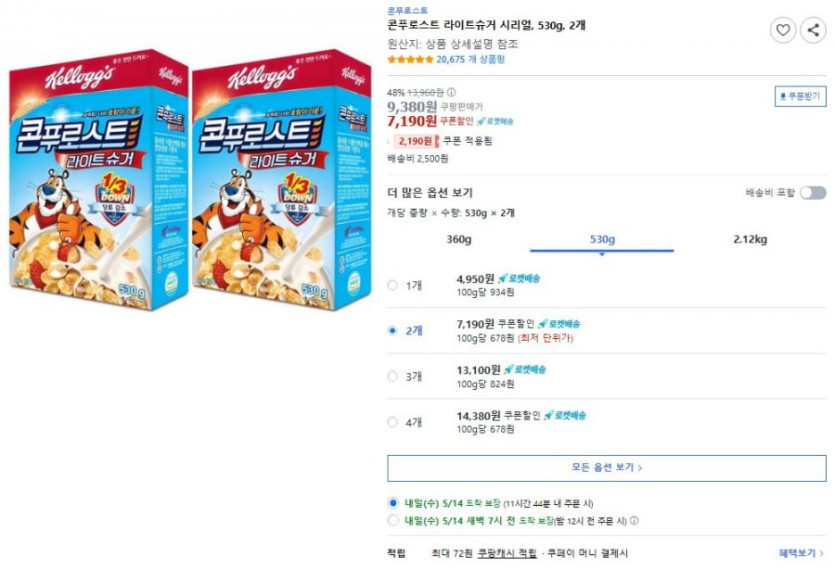835x571 pixels.
Task: Click the 쿠폰받기 coupon button
Action: [800, 97]
